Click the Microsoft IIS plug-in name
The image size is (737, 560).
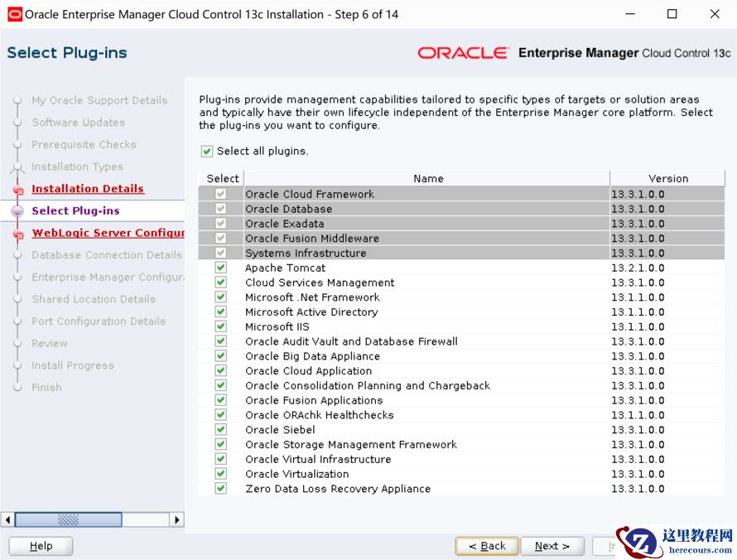click(277, 326)
